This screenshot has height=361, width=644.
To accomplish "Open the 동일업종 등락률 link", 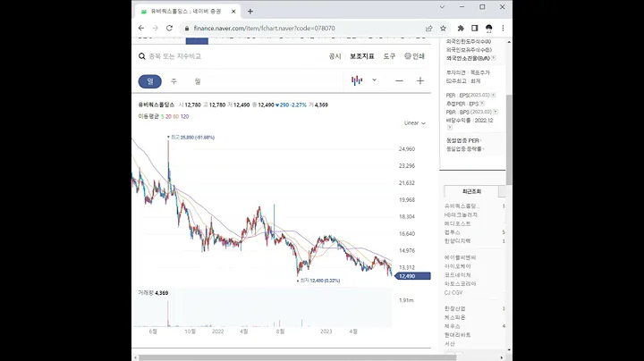I will pyautogui.click(x=465, y=149).
